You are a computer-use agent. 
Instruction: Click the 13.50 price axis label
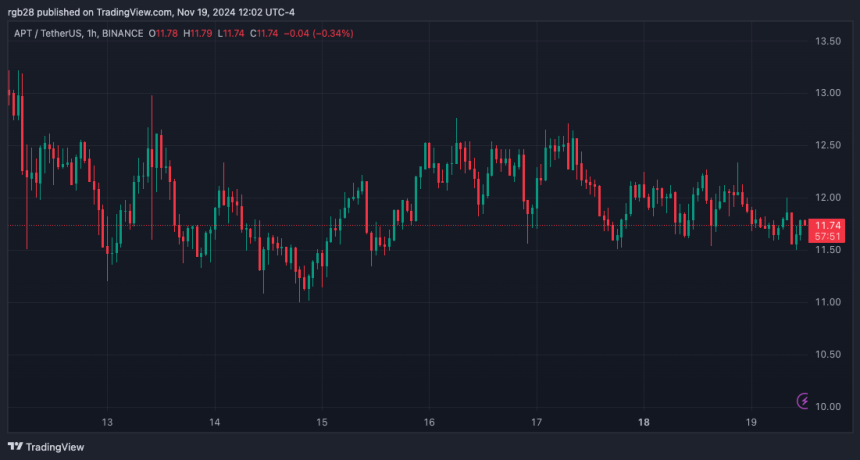click(829, 42)
